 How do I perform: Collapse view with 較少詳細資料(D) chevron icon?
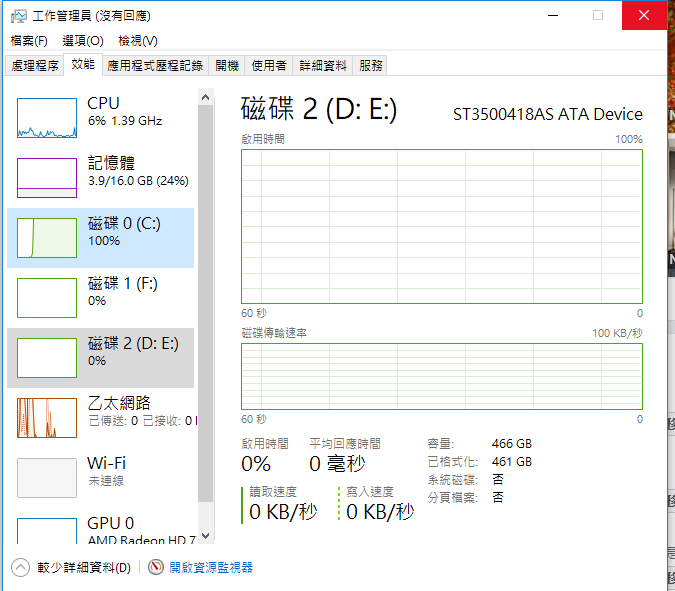pyautogui.click(x=20, y=567)
